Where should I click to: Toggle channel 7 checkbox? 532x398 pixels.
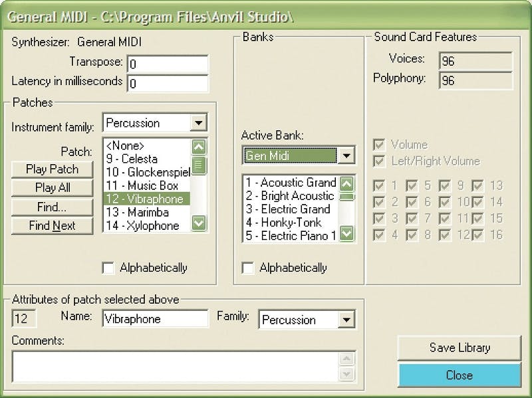coord(412,219)
